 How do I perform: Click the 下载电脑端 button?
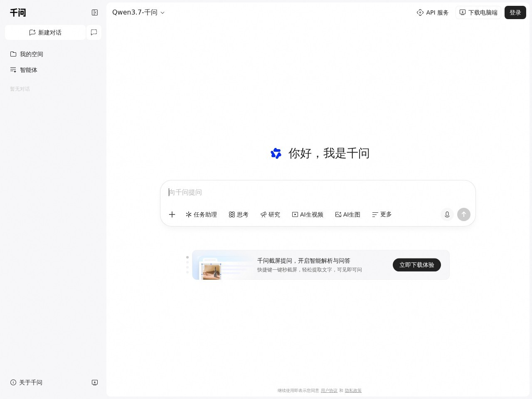[x=478, y=12]
